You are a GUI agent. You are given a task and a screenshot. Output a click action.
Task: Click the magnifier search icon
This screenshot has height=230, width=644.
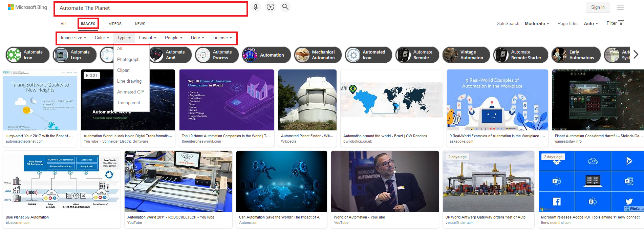pos(285,7)
